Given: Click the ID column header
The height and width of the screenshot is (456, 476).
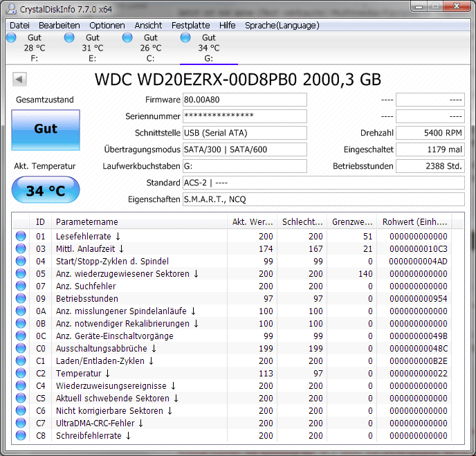Looking at the screenshot, I should [40, 222].
